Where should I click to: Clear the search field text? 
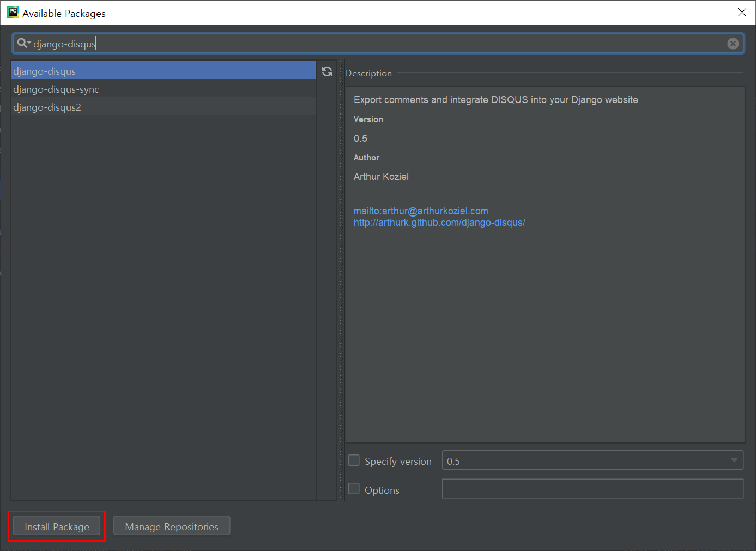pyautogui.click(x=733, y=44)
